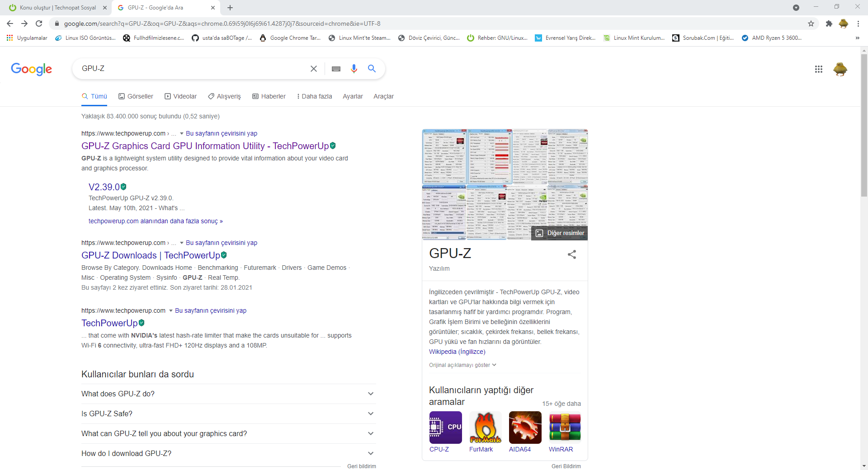Go forward to the next page
This screenshot has height=470, width=868.
(24, 23)
